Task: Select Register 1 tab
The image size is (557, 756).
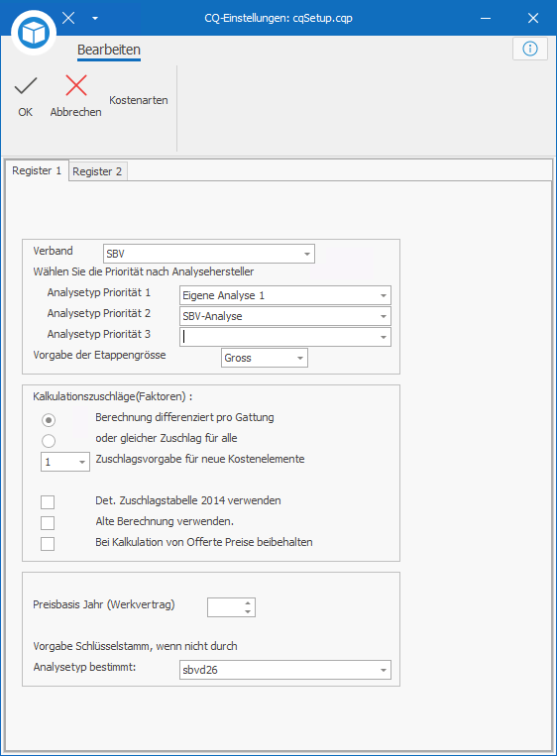Action: pyautogui.click(x=37, y=170)
